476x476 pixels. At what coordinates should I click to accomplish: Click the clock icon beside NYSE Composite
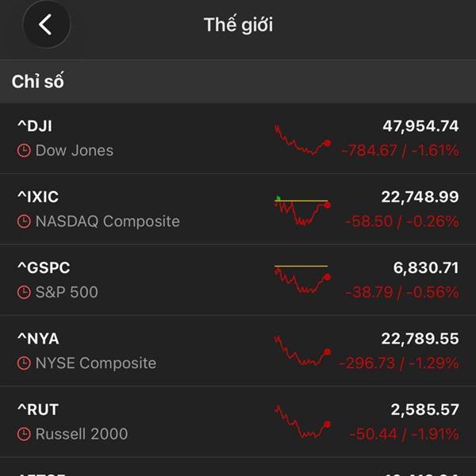(x=24, y=363)
